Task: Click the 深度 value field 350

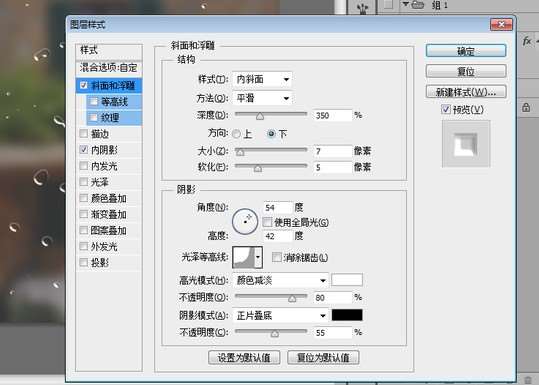Action: tap(333, 115)
